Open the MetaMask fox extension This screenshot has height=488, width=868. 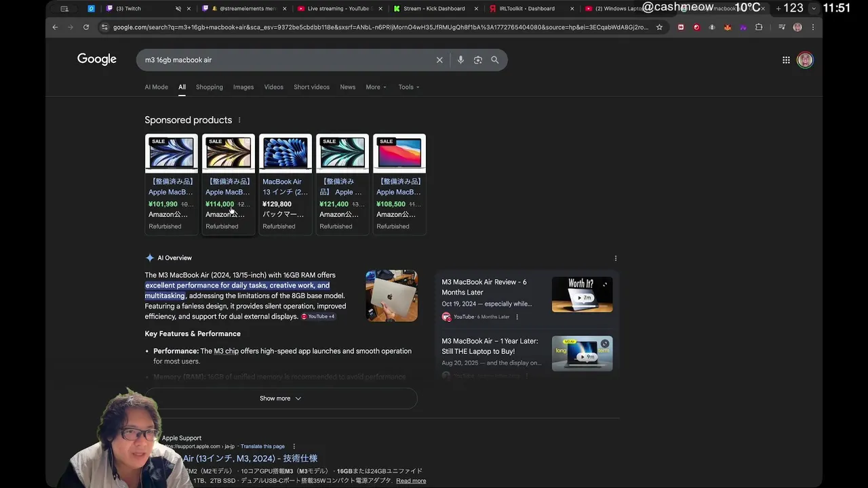[728, 27]
